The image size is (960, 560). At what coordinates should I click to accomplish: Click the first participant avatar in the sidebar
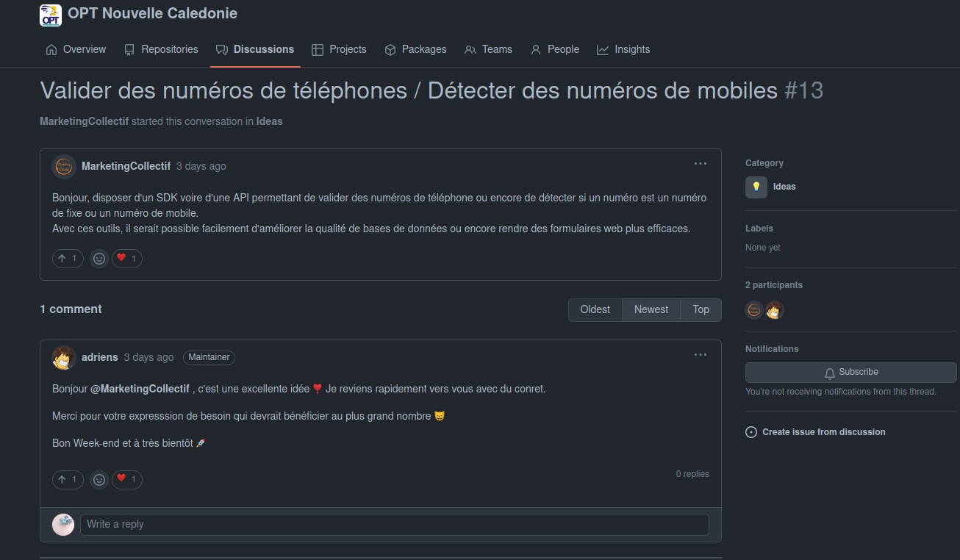tap(754, 310)
